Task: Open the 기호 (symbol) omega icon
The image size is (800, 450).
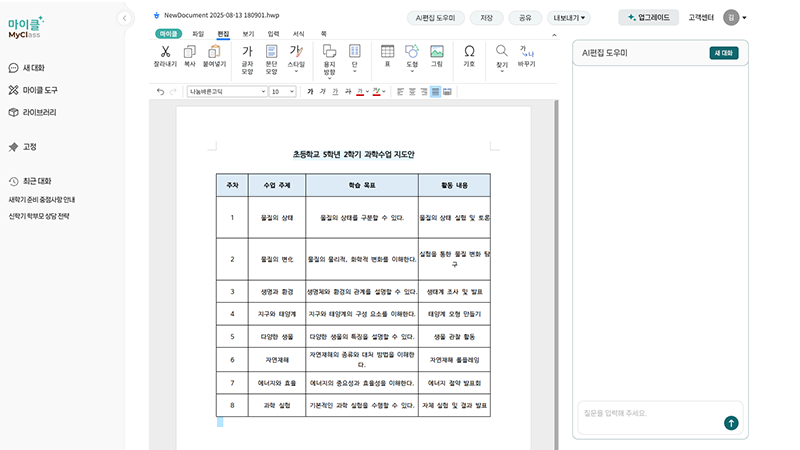Action: pyautogui.click(x=469, y=52)
